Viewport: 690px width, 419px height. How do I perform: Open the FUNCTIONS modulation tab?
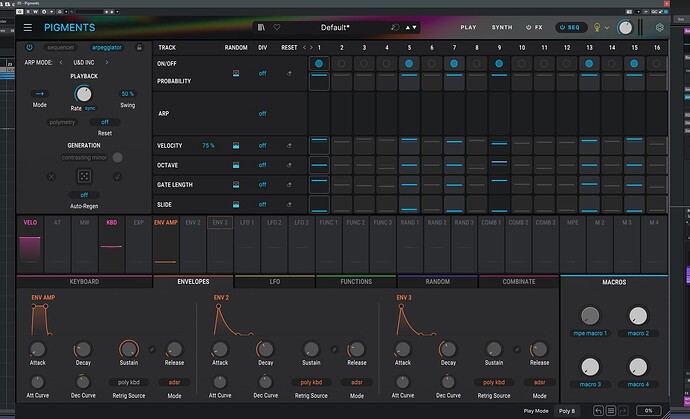pyautogui.click(x=356, y=282)
